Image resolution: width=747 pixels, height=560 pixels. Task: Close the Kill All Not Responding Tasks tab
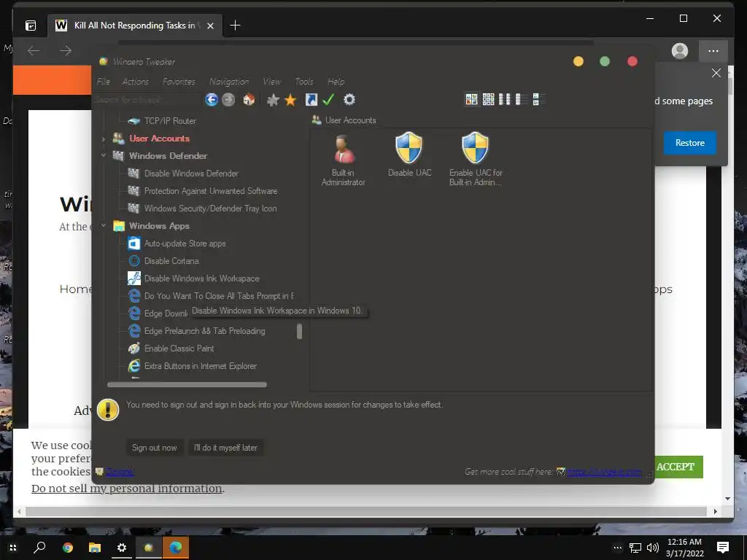coord(210,26)
